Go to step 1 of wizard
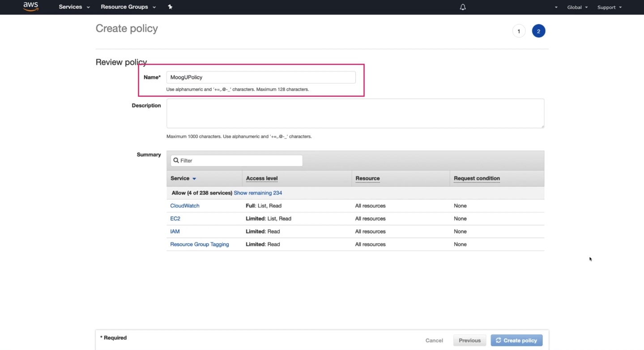 (x=519, y=31)
